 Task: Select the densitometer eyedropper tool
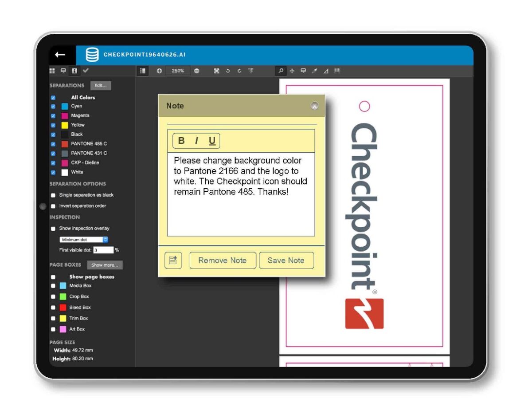click(x=314, y=71)
